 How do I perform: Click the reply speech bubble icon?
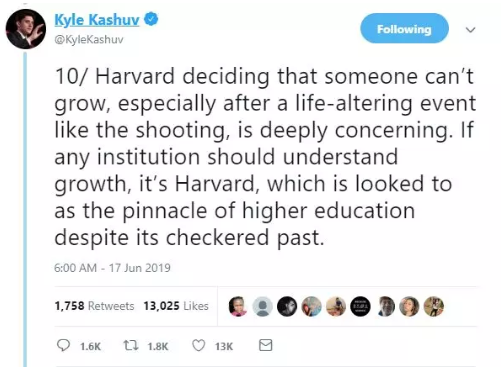(x=63, y=345)
